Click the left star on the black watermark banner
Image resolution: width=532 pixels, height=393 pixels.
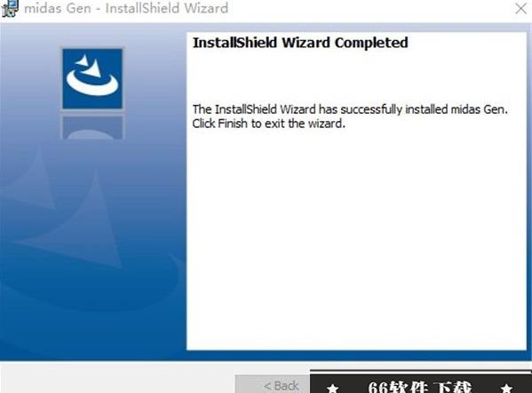(333, 388)
